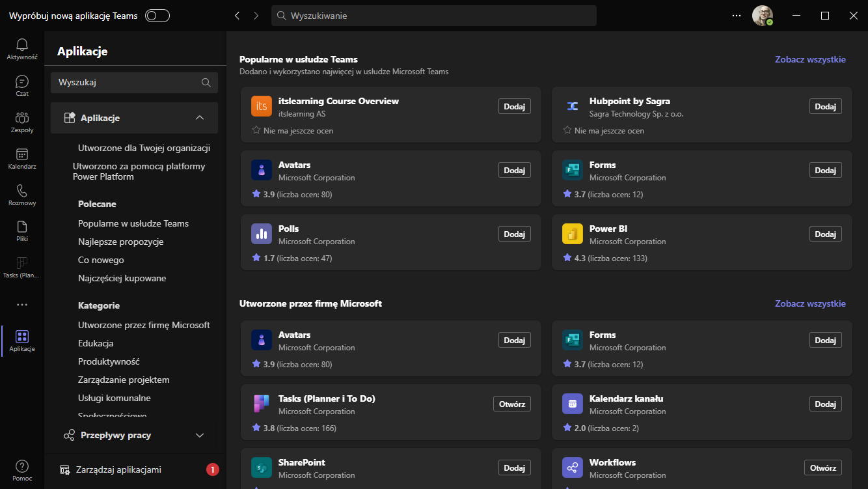Click the Polls app icon
Screen dimensions: 868x489
pyautogui.click(x=262, y=234)
